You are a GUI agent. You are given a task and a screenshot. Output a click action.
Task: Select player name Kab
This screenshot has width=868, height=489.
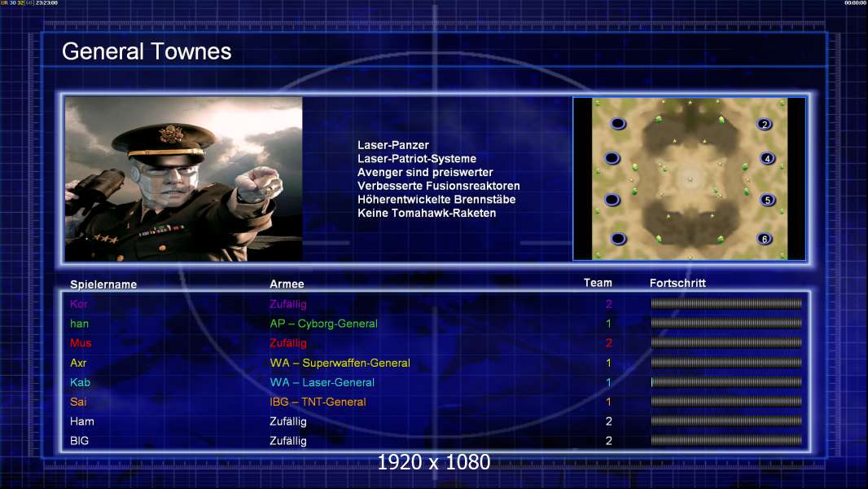(x=81, y=382)
